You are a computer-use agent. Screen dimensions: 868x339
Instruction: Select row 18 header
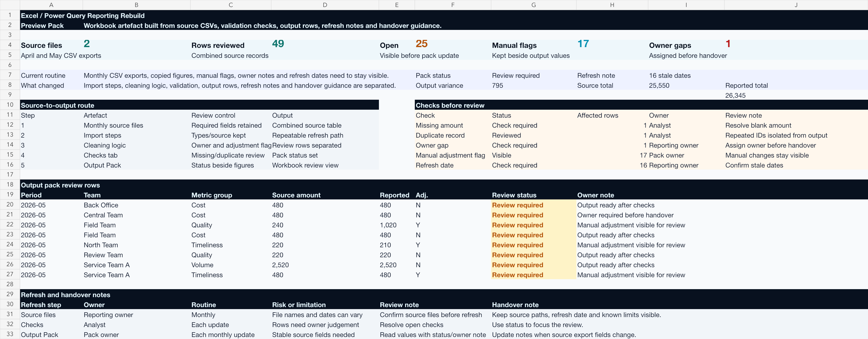(x=10, y=184)
